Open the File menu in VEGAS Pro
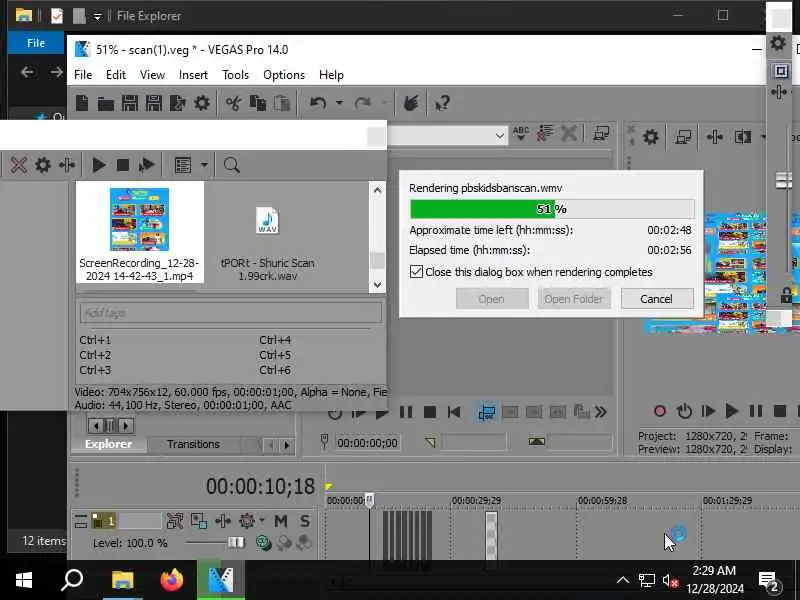The image size is (800, 600). click(83, 75)
